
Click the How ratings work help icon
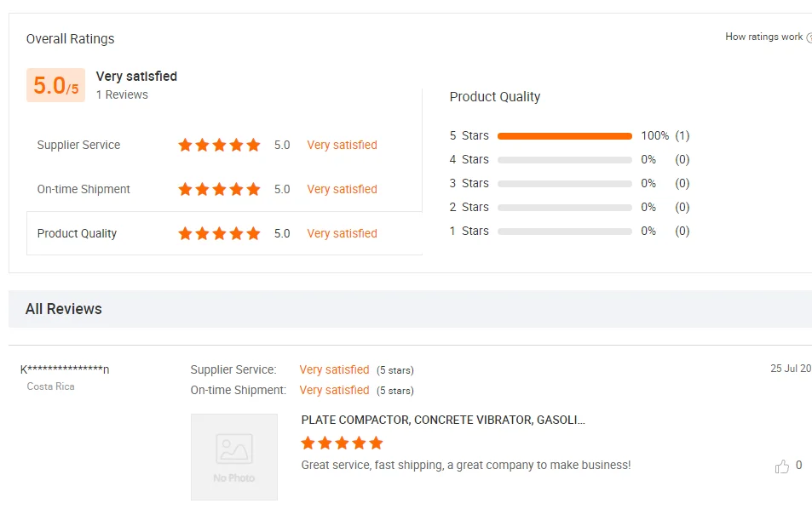(x=809, y=37)
